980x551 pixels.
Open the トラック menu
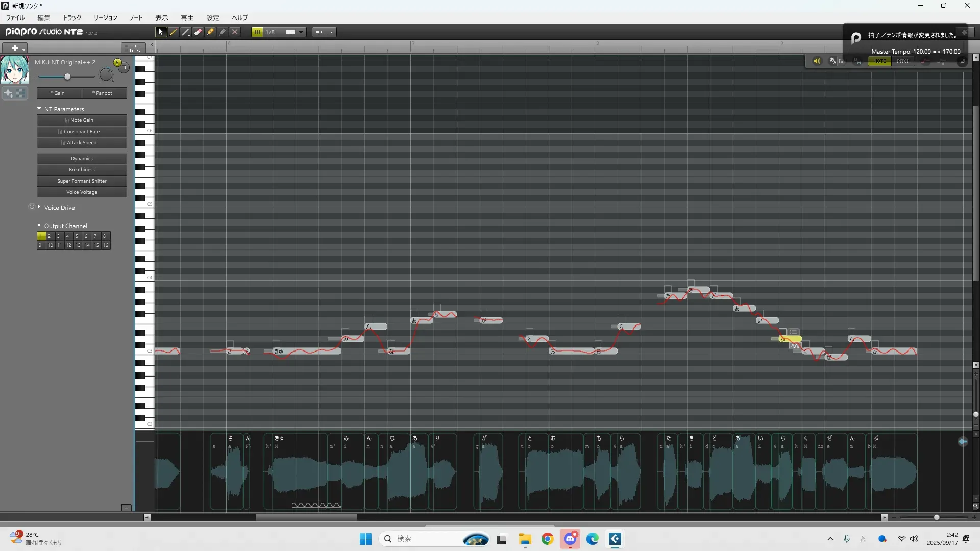[x=72, y=18]
